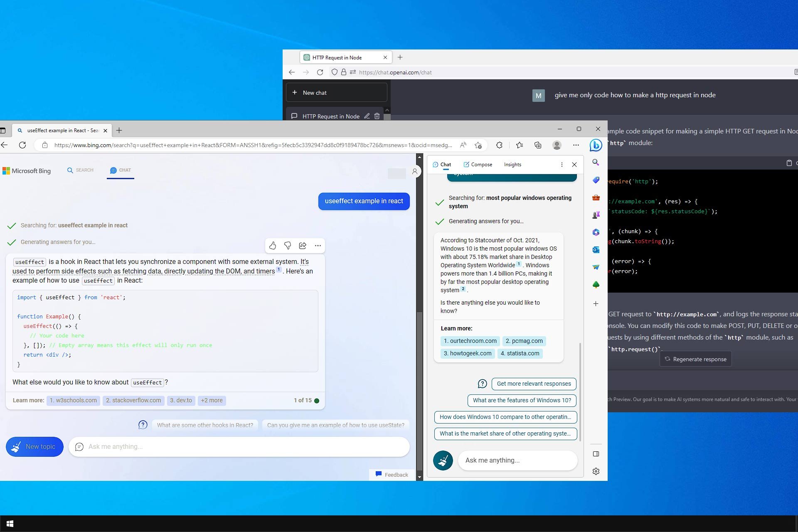The width and height of the screenshot is (798, 532).
Task: Open new tab in Edge window
Action: coord(119,131)
